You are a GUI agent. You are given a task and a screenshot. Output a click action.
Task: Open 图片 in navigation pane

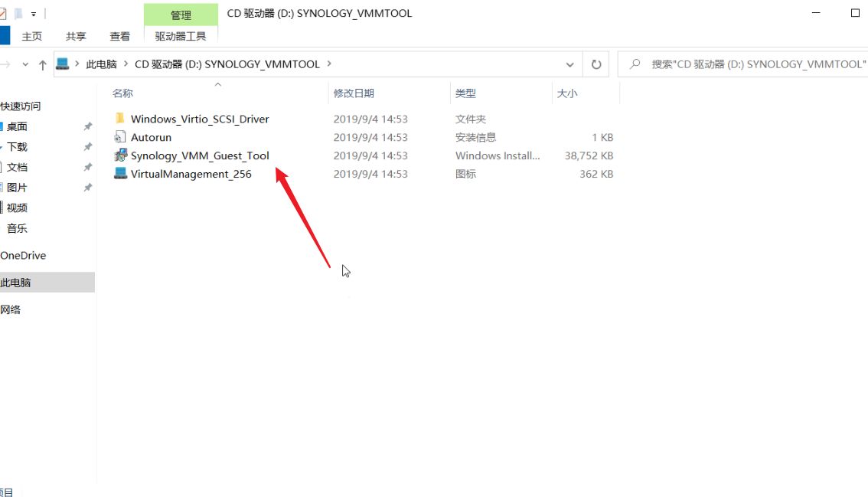[x=17, y=188]
